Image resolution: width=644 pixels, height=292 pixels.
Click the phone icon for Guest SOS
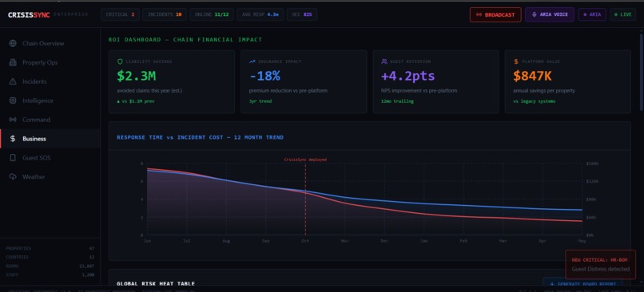[x=13, y=158]
